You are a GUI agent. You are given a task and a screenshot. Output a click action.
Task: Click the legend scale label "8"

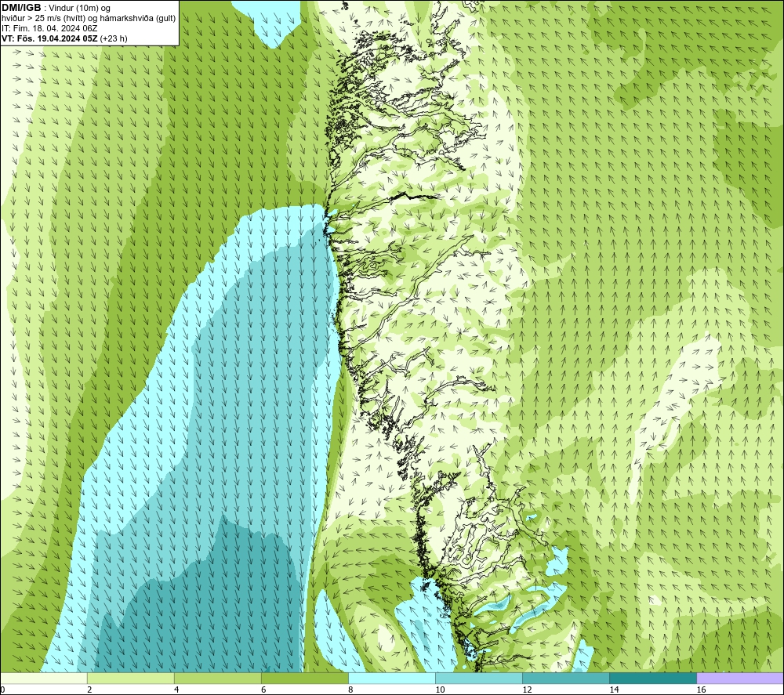[350, 690]
